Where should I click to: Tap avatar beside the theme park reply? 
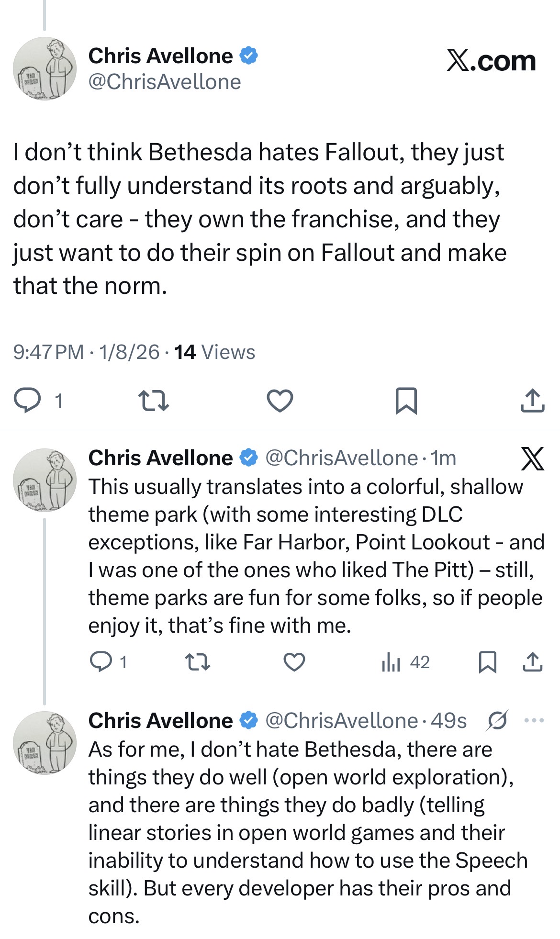tap(45, 480)
